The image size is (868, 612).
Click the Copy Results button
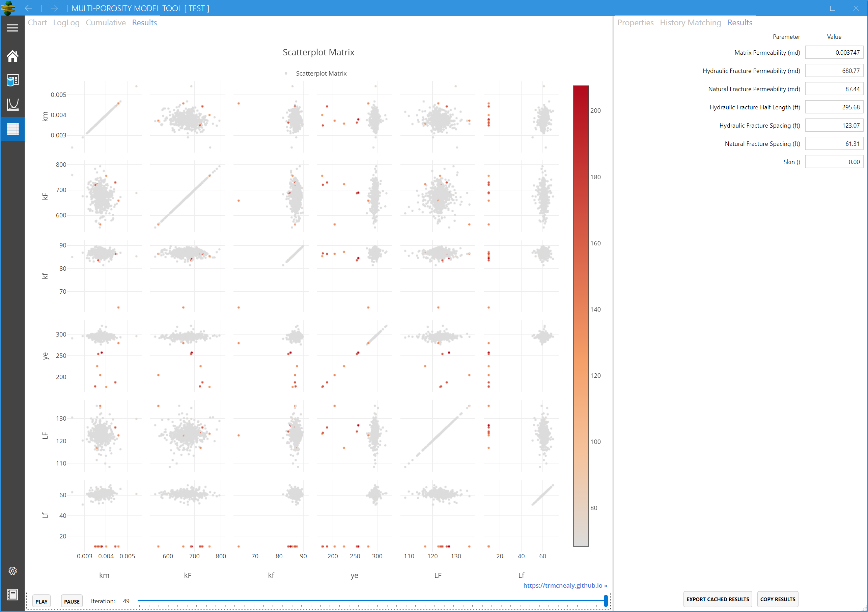(x=777, y=599)
